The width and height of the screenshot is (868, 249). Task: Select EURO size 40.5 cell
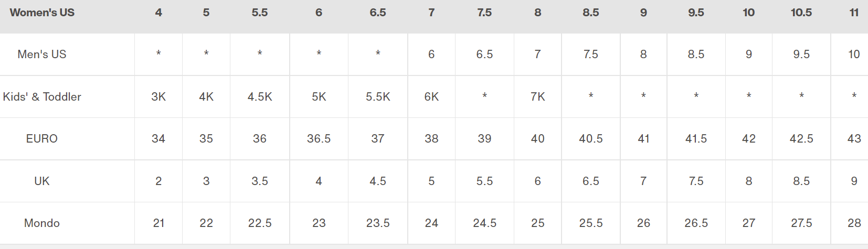coord(591,139)
